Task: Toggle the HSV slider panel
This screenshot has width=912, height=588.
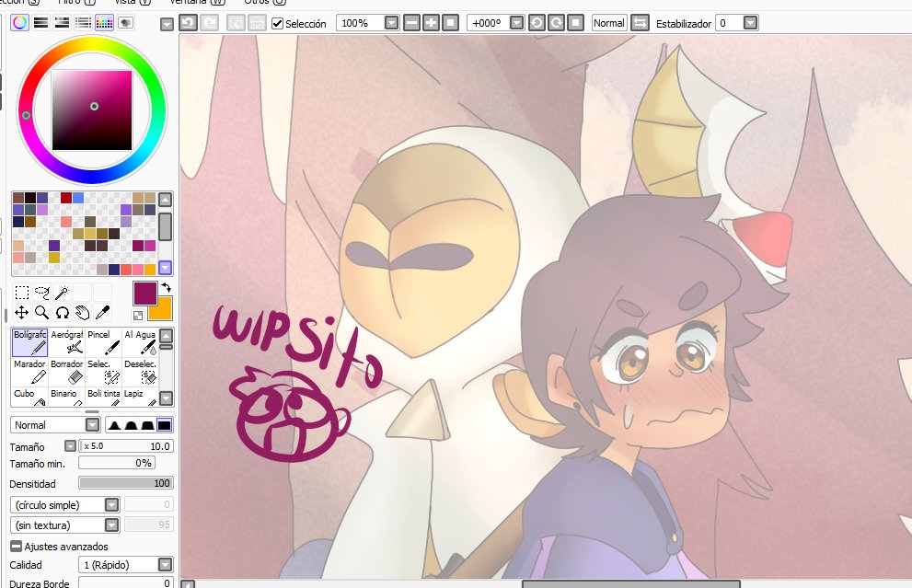Action: tap(62, 23)
